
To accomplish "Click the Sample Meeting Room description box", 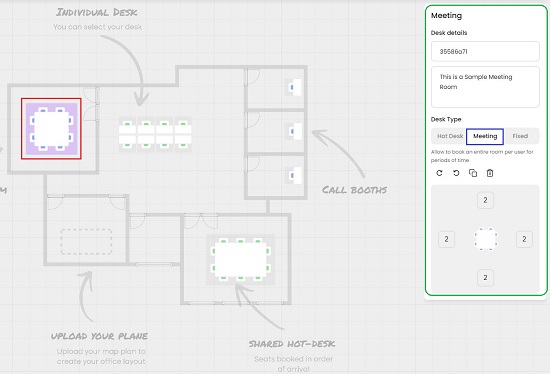I will [x=485, y=87].
